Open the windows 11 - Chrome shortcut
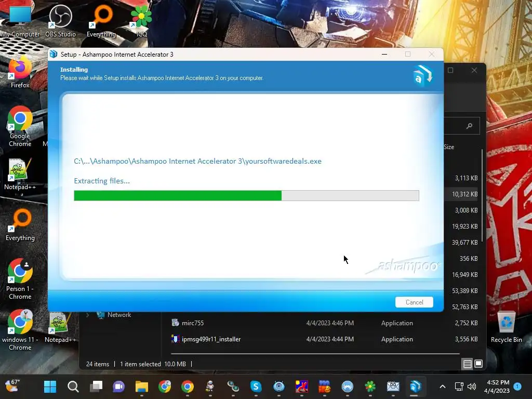532x399 pixels. click(20, 330)
